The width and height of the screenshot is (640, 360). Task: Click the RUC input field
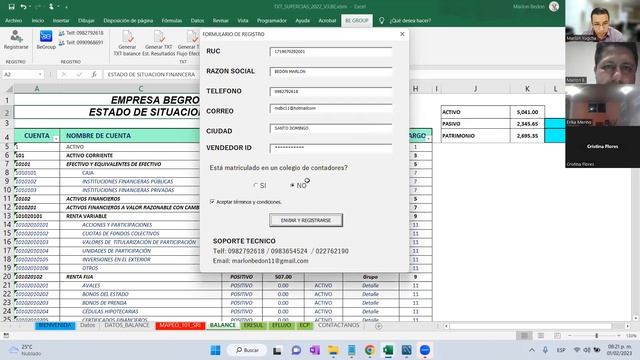331,52
